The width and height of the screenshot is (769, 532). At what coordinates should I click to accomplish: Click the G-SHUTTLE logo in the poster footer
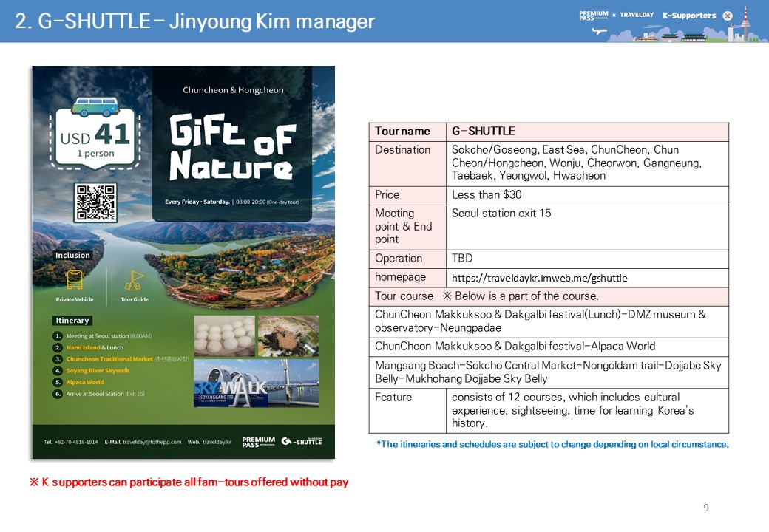coord(302,441)
